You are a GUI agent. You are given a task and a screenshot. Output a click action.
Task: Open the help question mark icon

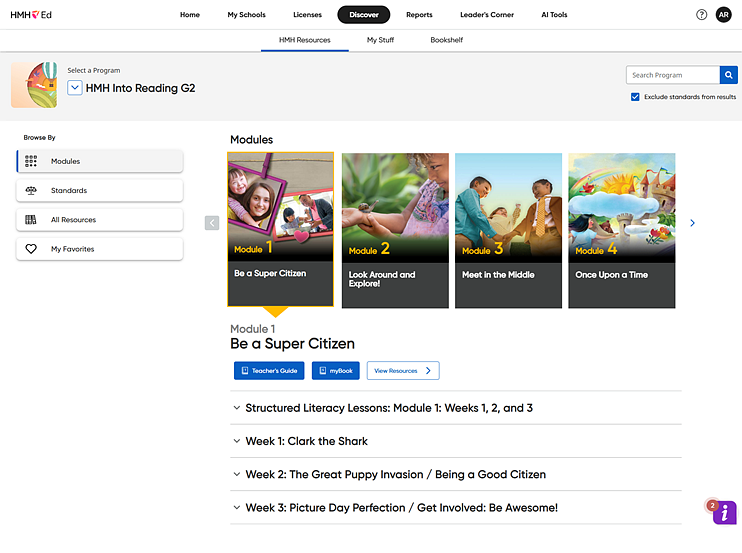[x=701, y=15]
